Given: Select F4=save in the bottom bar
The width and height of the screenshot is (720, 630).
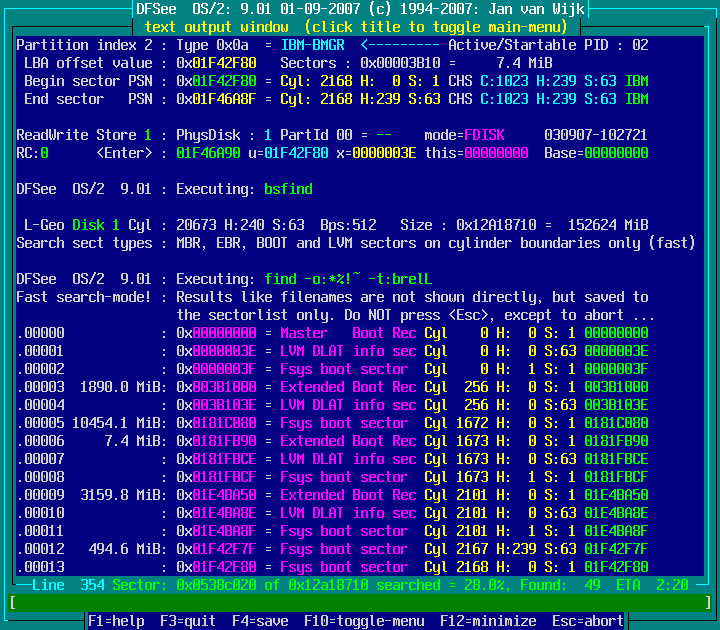Looking at the screenshot, I should (x=260, y=621).
